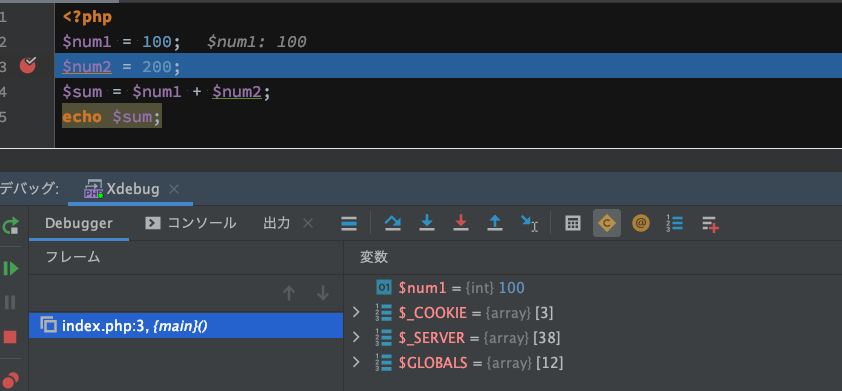Expand the $_SERVER array node
842x391 pixels.
pos(355,337)
